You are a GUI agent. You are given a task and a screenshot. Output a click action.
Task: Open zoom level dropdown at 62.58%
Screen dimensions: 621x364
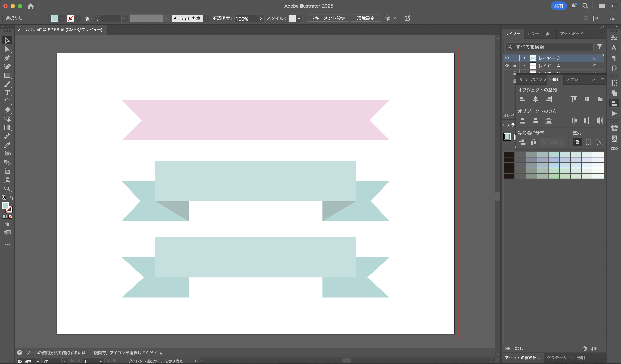point(38,361)
